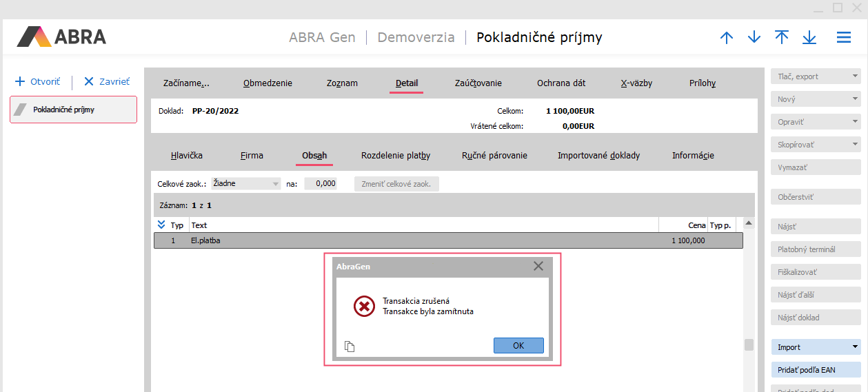This screenshot has width=868, height=392.
Task: Click Otvoriť to open an agenda
Action: click(x=40, y=81)
